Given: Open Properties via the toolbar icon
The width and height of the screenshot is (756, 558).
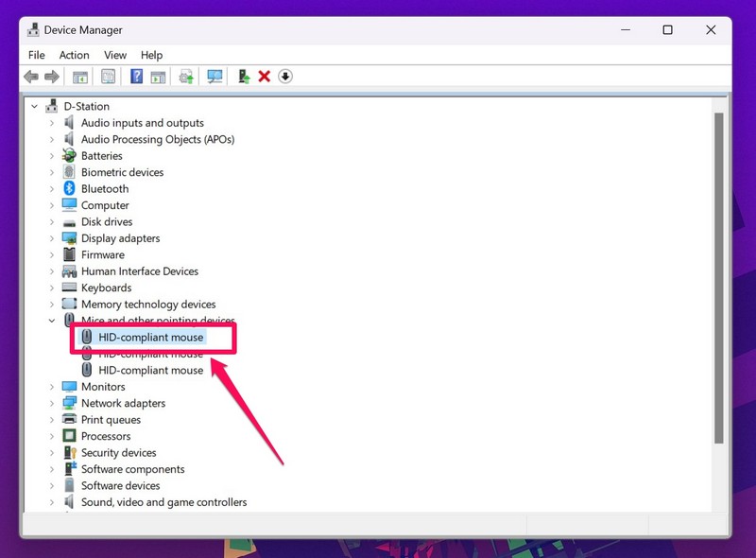Looking at the screenshot, I should pyautogui.click(x=109, y=77).
